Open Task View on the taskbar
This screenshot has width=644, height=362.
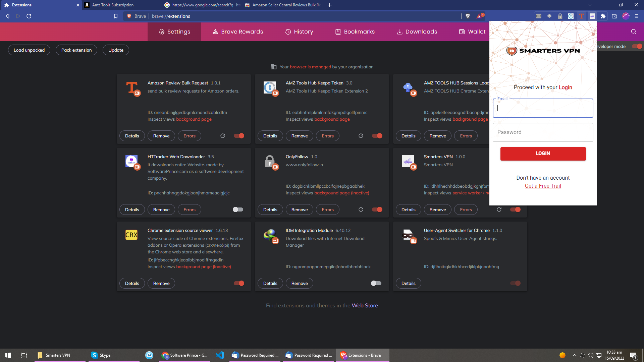tap(24, 355)
